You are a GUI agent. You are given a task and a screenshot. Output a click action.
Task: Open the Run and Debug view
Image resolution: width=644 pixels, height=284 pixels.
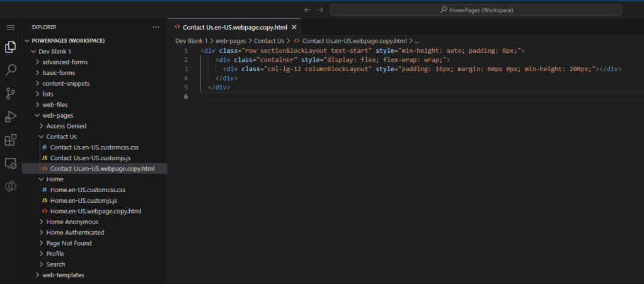10,116
